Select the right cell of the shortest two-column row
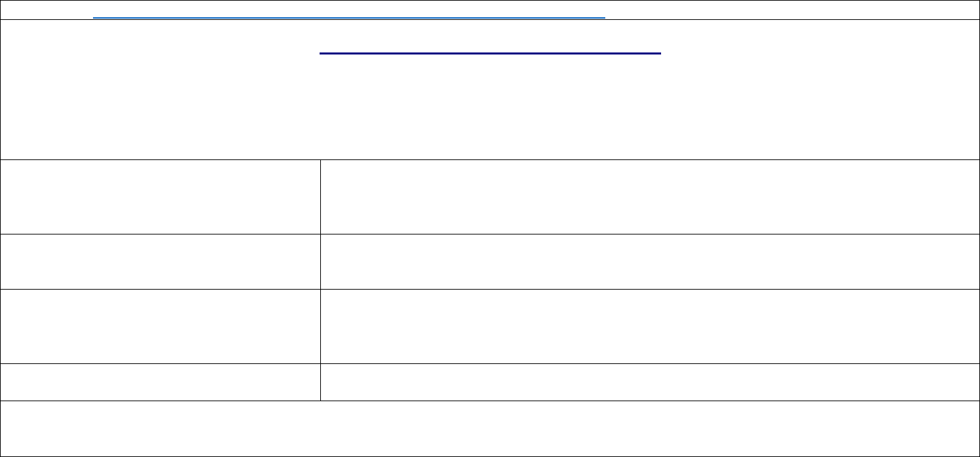 [x=650, y=382]
